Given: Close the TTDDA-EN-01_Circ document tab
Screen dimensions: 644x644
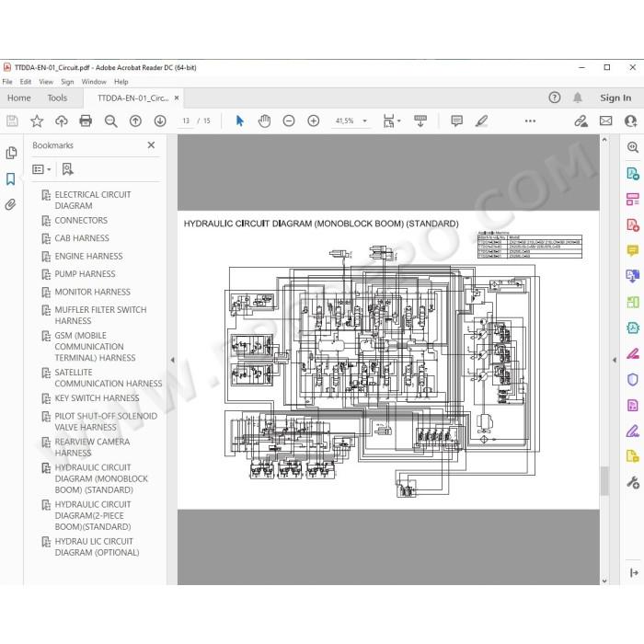Looking at the screenshot, I should click(x=177, y=98).
